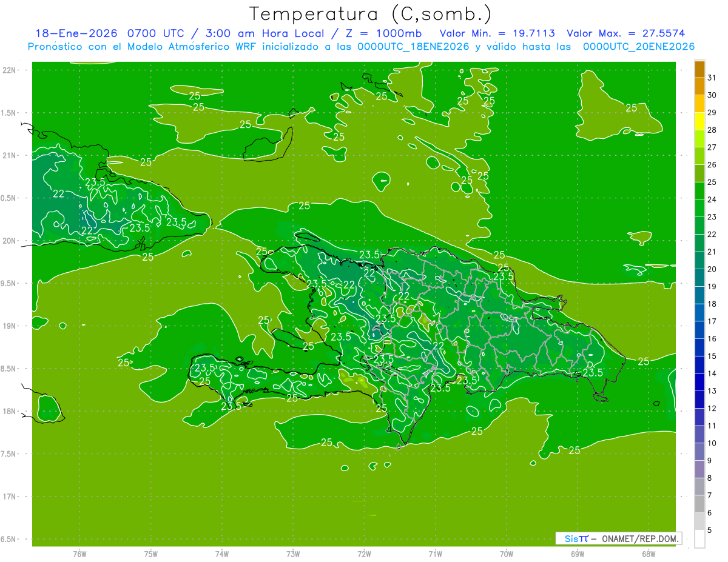Click the colorbar label 30

[712, 95]
